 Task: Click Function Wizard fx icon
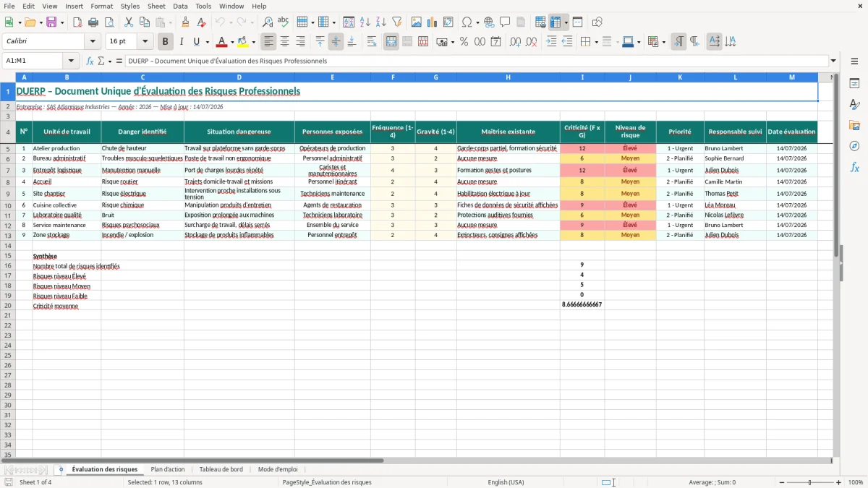coord(90,61)
